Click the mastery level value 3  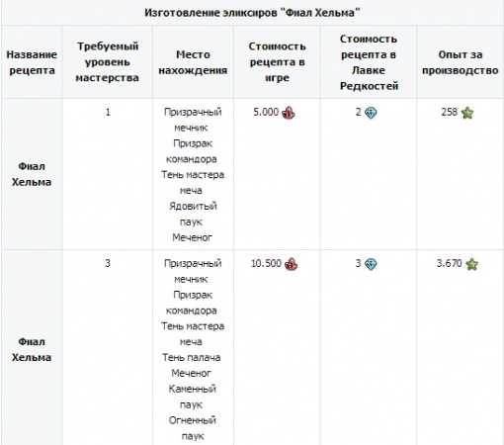[108, 263]
